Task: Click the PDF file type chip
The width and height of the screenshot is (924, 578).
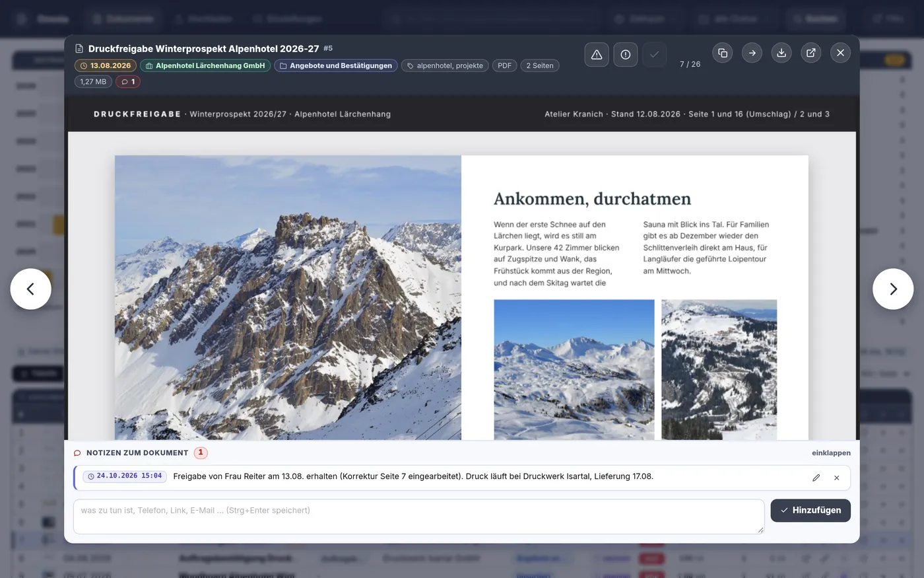Action: coord(505,65)
